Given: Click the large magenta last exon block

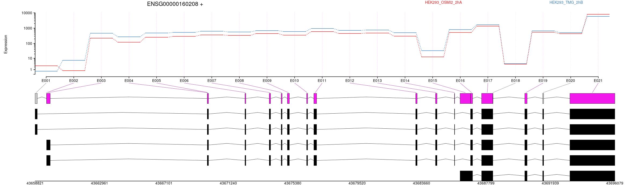Looking at the screenshot, I should pyautogui.click(x=592, y=98).
